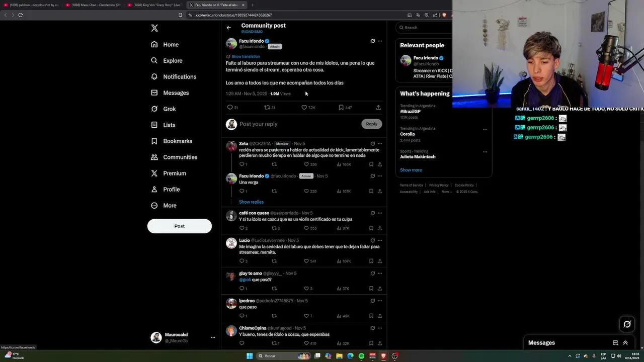Open Notifications in the sidebar

(x=174, y=76)
